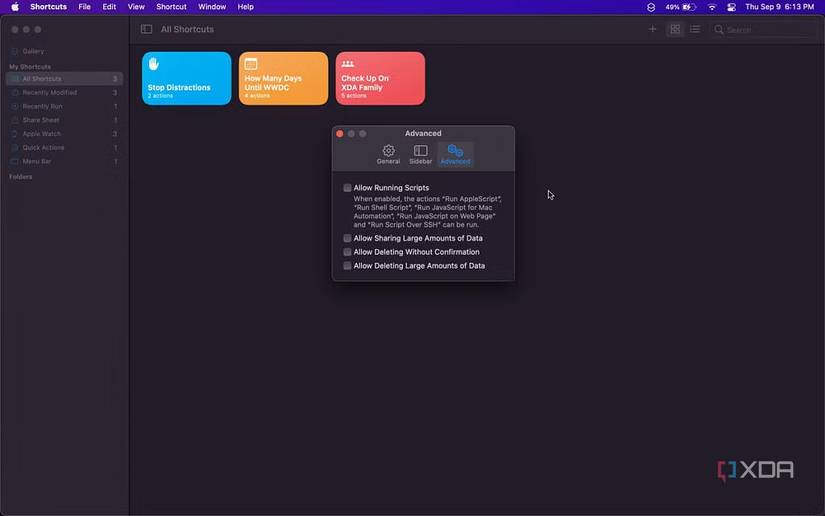Select Apple Watch in the sidebar
Screen dimensions: 825x516
pyautogui.click(x=64, y=134)
